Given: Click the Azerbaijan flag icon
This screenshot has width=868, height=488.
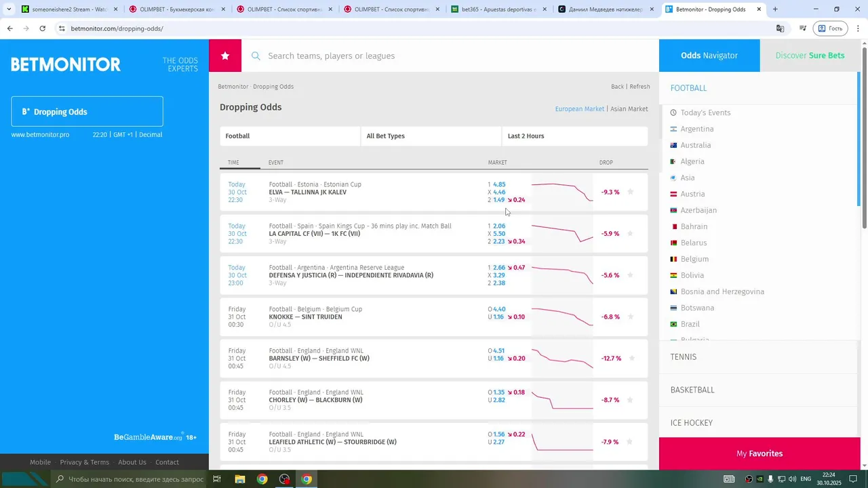Looking at the screenshot, I should [673, 210].
